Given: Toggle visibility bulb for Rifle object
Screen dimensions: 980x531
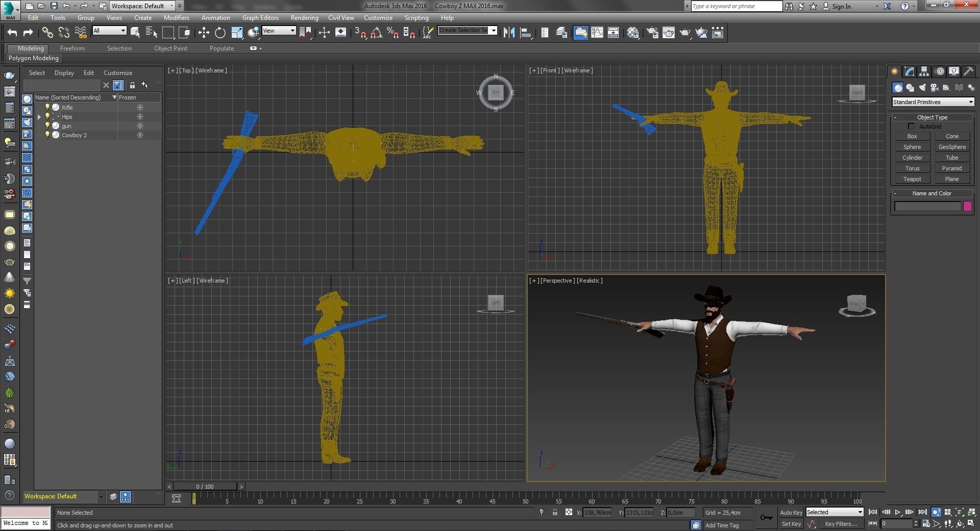Looking at the screenshot, I should (x=47, y=107).
